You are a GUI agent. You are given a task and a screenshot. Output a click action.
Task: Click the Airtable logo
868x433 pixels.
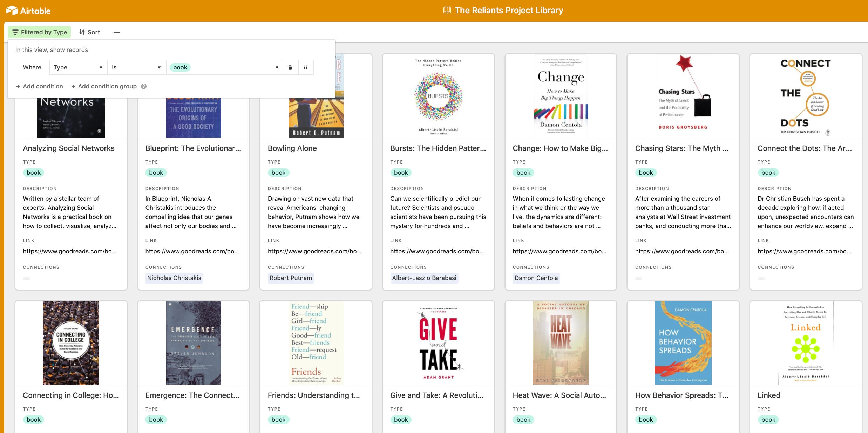(x=28, y=11)
